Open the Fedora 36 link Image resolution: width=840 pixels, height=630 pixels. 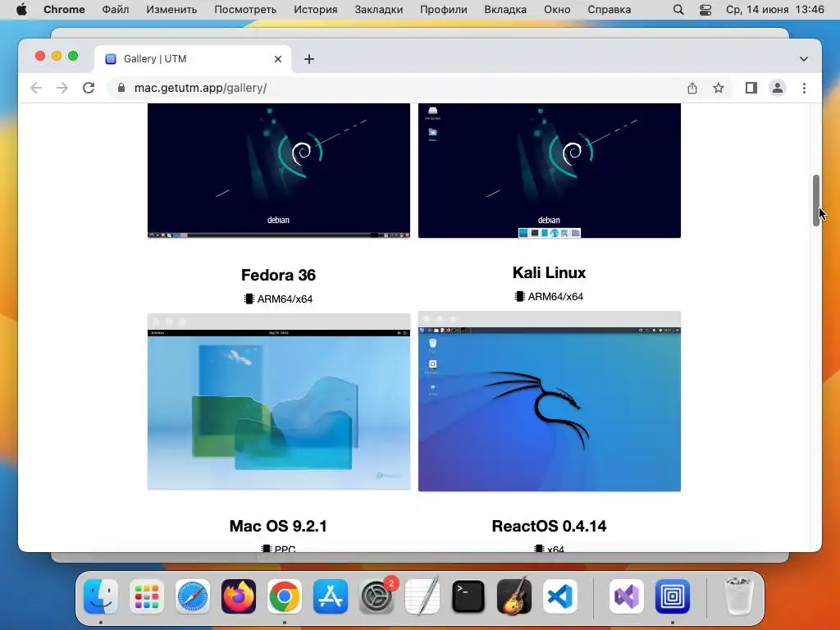(x=279, y=275)
